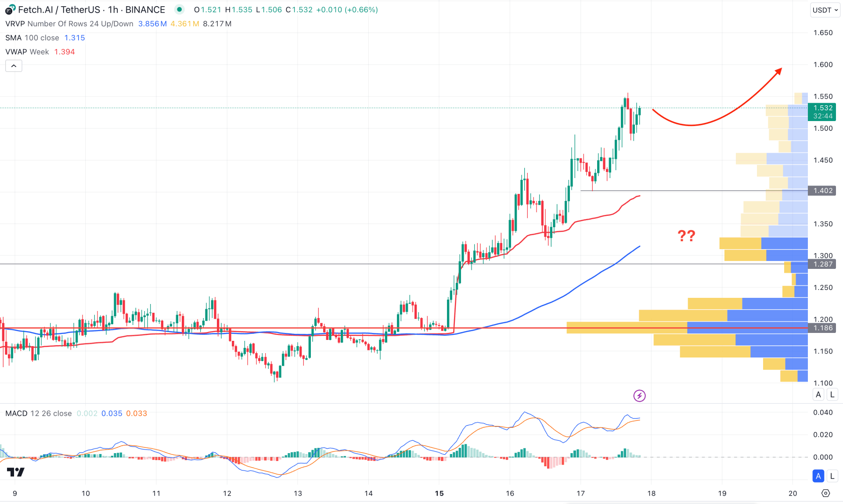Click the MACD histogram value 0.002
The width and height of the screenshot is (843, 504).
87,413
